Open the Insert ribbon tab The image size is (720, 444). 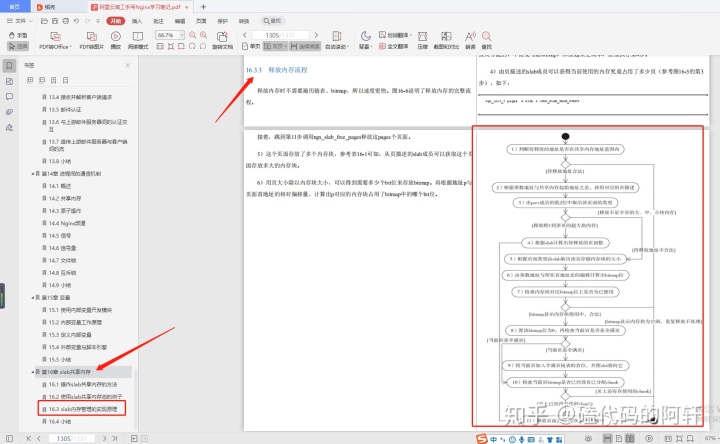[137, 21]
